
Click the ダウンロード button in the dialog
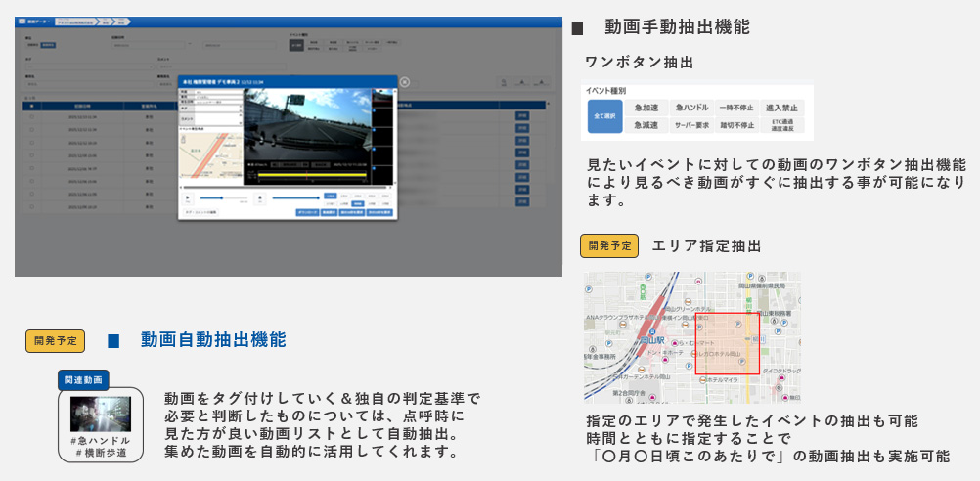(307, 212)
